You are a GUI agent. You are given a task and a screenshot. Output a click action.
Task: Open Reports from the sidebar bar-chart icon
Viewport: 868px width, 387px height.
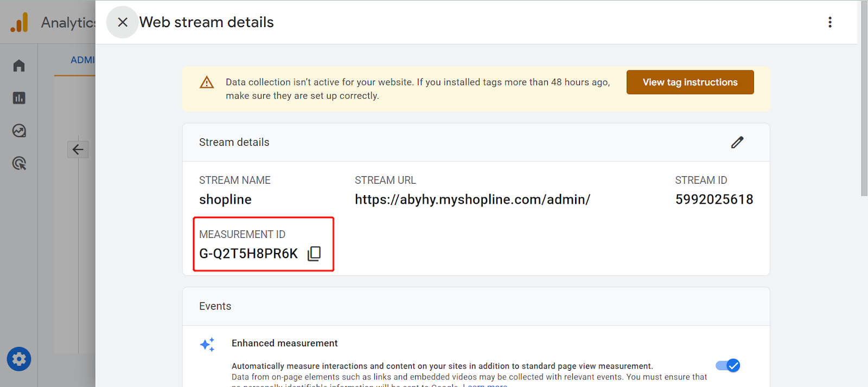19,98
